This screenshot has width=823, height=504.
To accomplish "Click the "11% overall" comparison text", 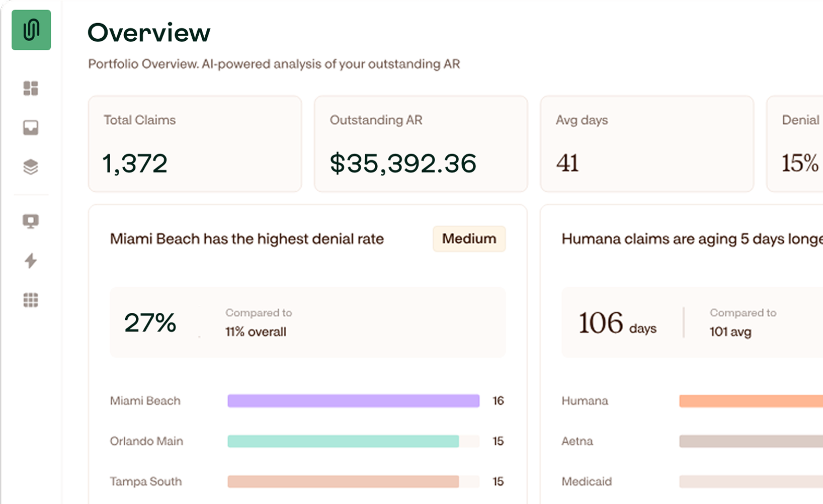I will click(x=256, y=332).
